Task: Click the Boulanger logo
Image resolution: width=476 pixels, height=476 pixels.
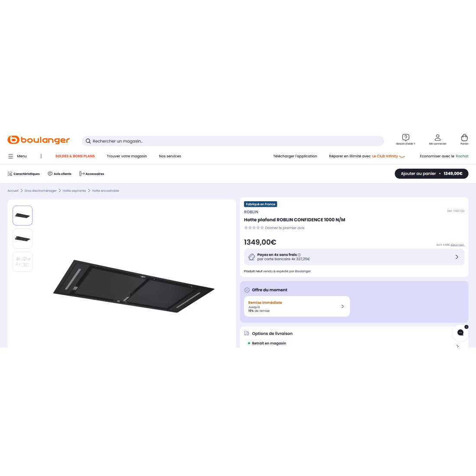Action: click(39, 140)
